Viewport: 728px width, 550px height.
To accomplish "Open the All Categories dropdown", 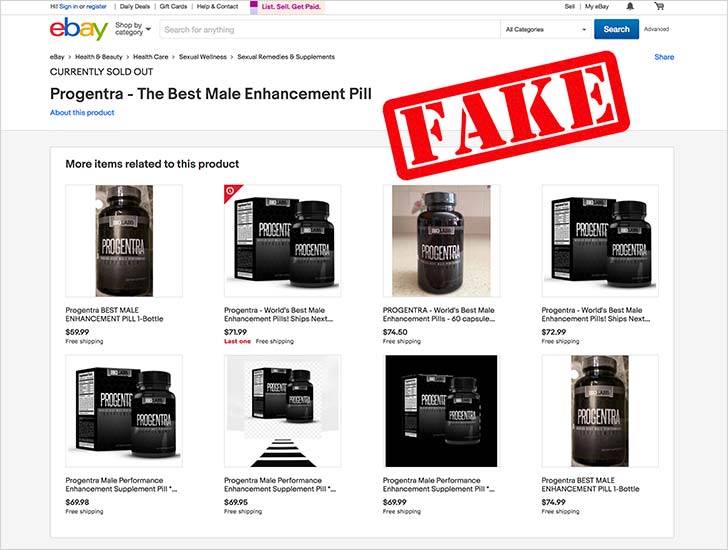I will tap(546, 29).
